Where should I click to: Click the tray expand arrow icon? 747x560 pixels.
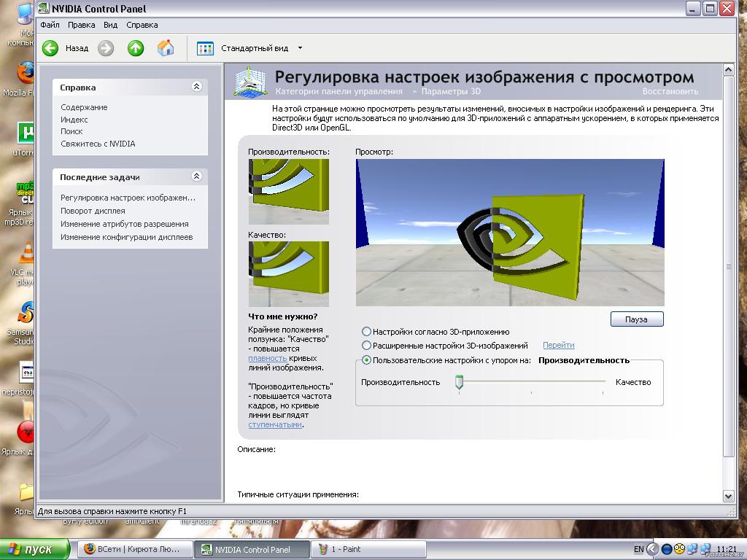tap(653, 549)
